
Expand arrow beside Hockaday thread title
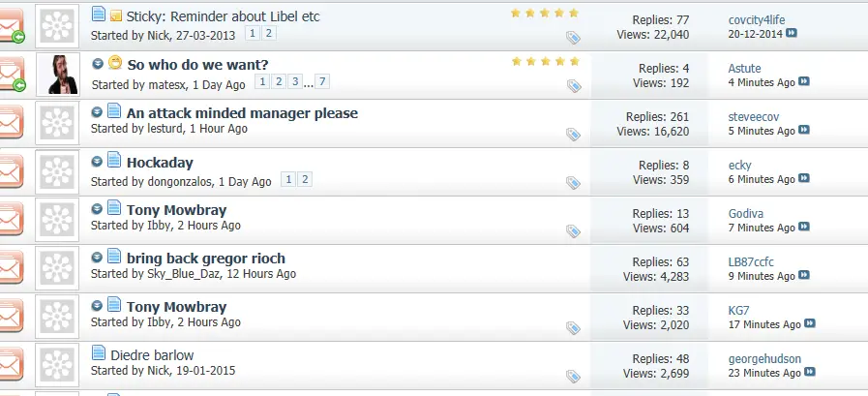coord(97,162)
